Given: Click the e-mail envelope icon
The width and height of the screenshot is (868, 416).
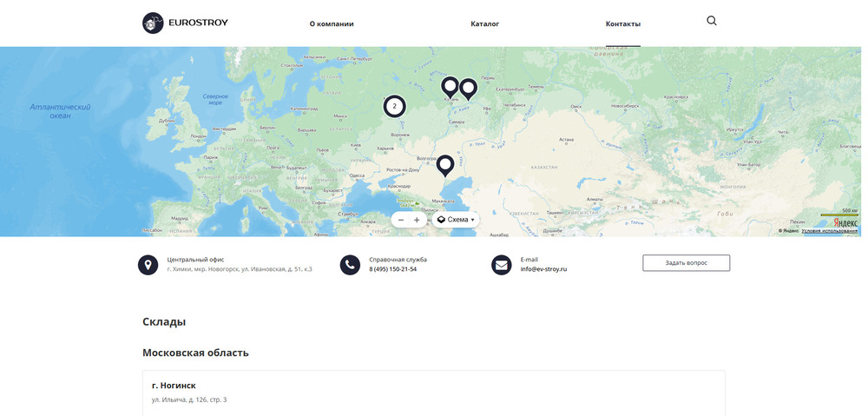Looking at the screenshot, I should click(501, 265).
